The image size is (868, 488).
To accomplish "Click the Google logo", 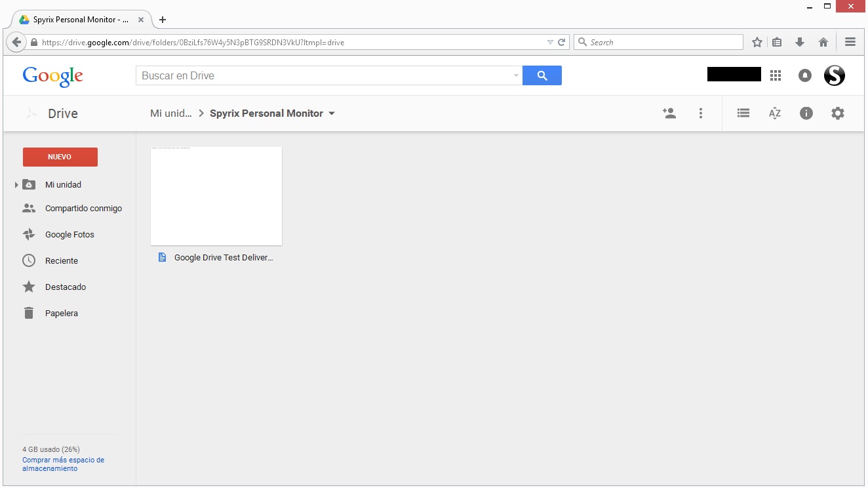I will [x=52, y=76].
